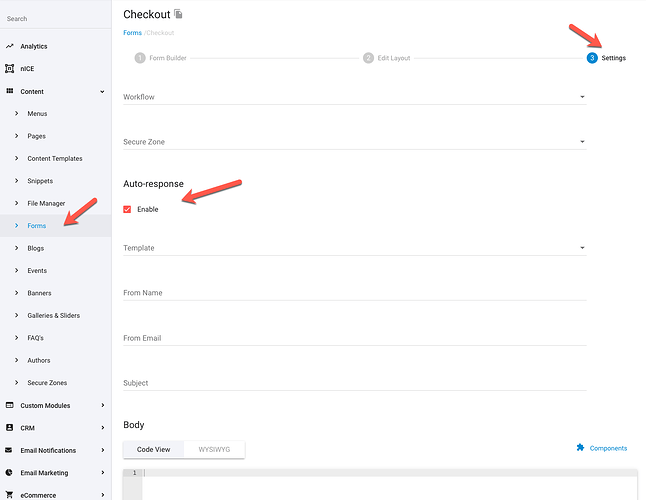The image size is (646, 500).
Task: Click step 1 circle for Form Builder
Action: point(140,58)
